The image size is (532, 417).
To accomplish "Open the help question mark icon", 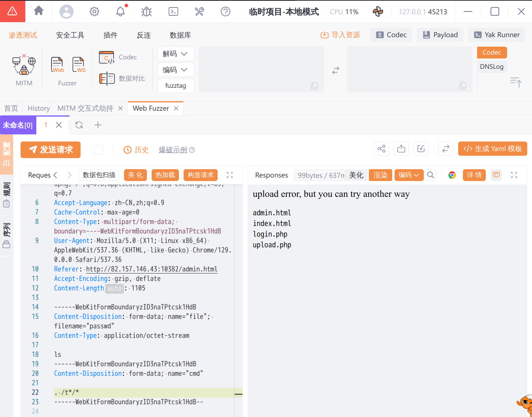I will pyautogui.click(x=226, y=11).
